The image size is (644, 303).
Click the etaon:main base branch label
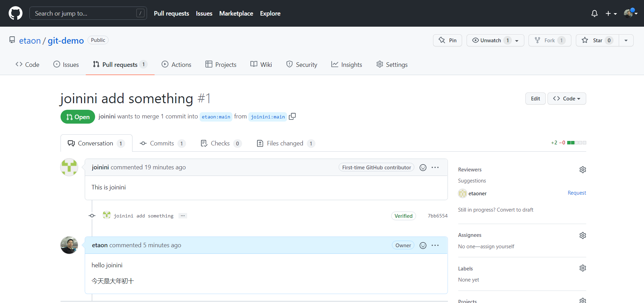(216, 117)
